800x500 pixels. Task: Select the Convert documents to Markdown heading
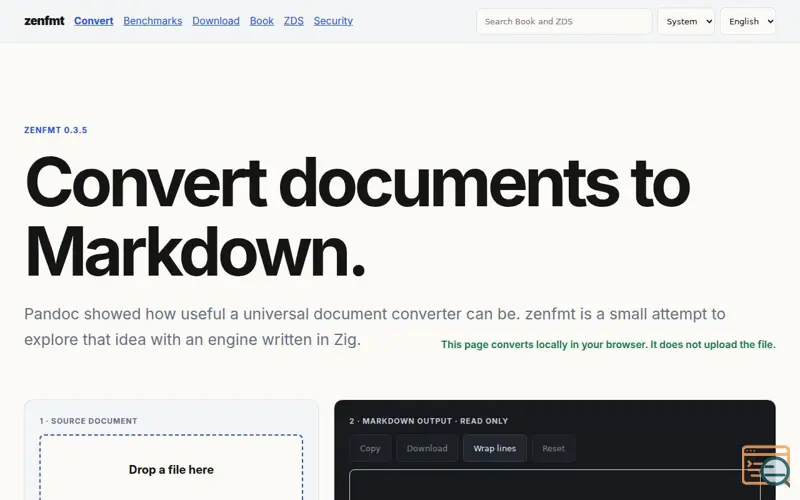pyautogui.click(x=357, y=217)
